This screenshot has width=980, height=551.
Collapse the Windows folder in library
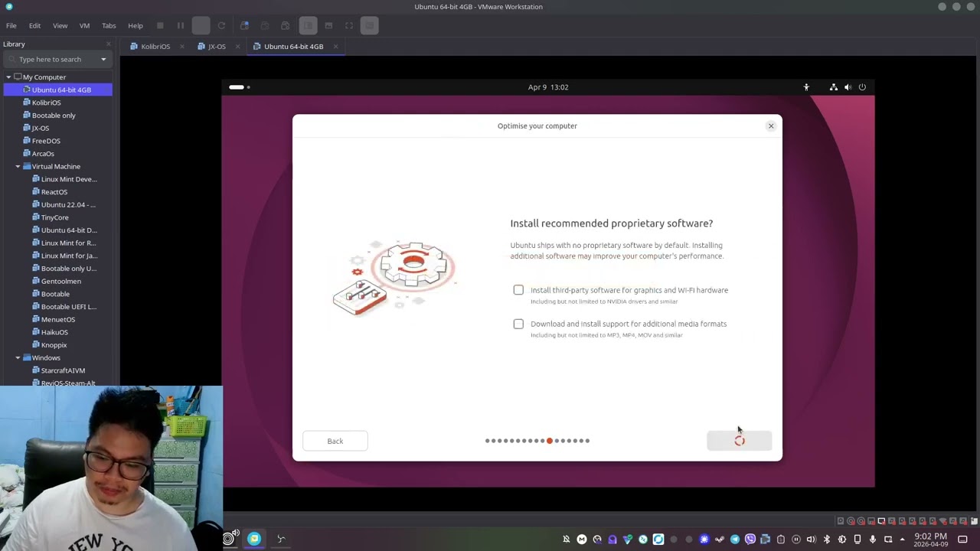18,358
